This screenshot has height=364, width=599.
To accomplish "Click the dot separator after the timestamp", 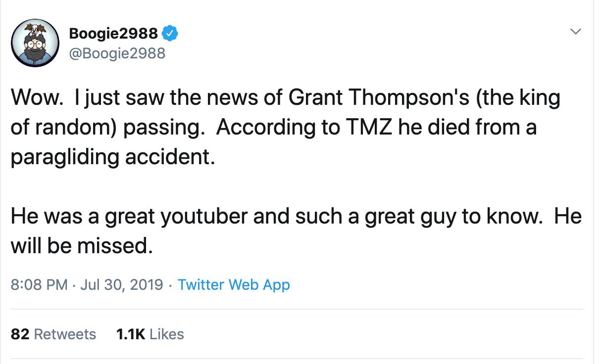I will pyautogui.click(x=171, y=285).
